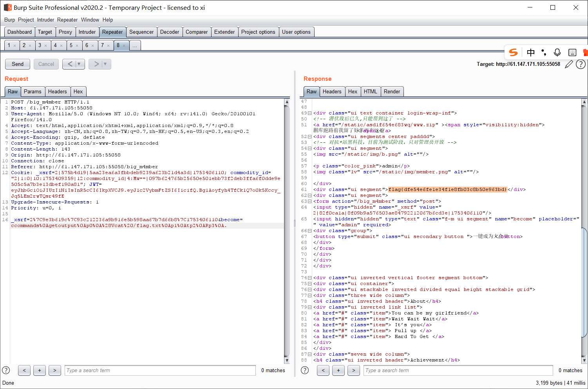This screenshot has height=389, width=588.
Task: Click the pencil icon to edit target
Action: [569, 64]
